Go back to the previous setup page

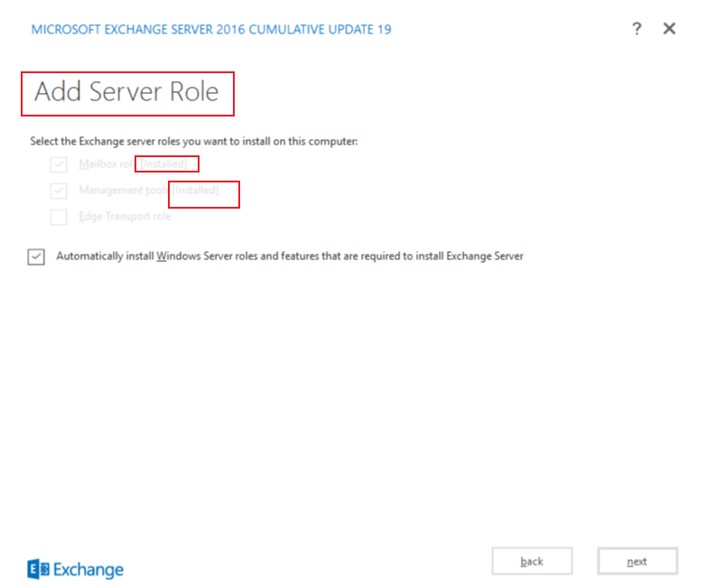[x=532, y=561]
